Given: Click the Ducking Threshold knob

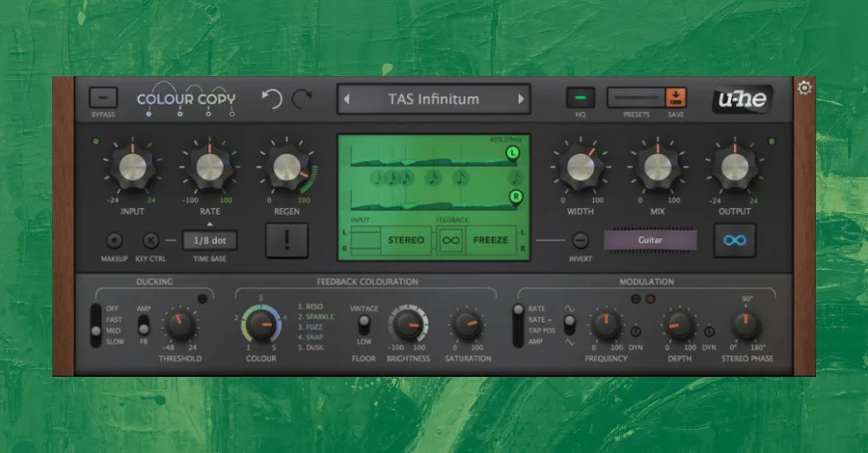Looking at the screenshot, I should pos(180,325).
